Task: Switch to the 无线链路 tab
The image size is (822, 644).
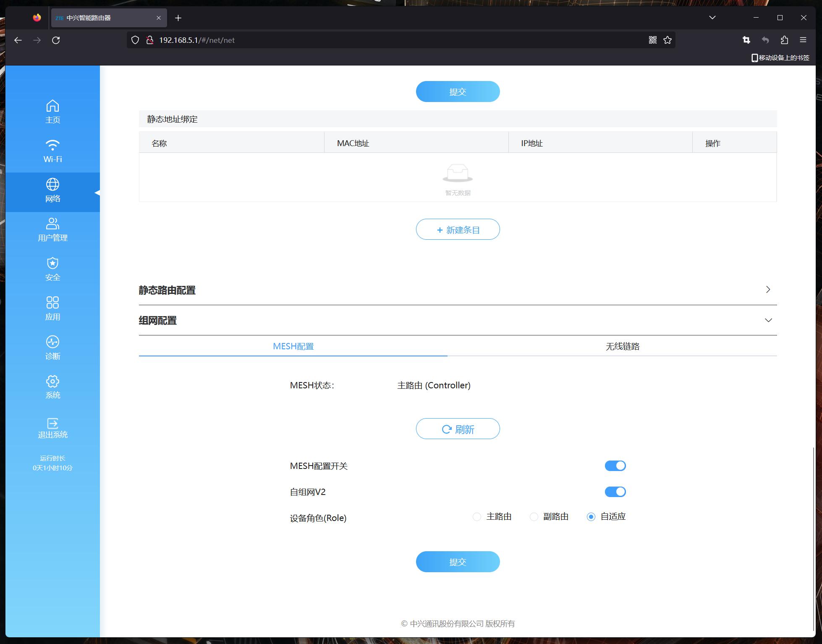Action: click(x=622, y=346)
